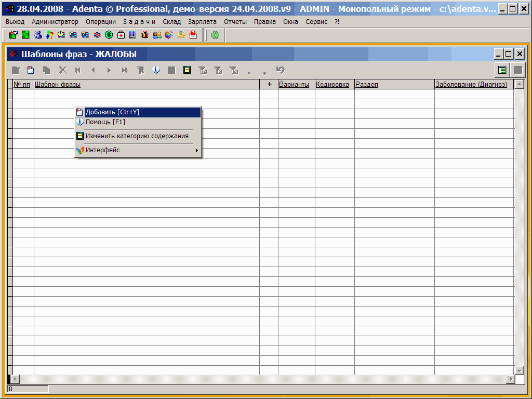Open the "Администратор" menu
The width and height of the screenshot is (532, 399).
tap(55, 22)
